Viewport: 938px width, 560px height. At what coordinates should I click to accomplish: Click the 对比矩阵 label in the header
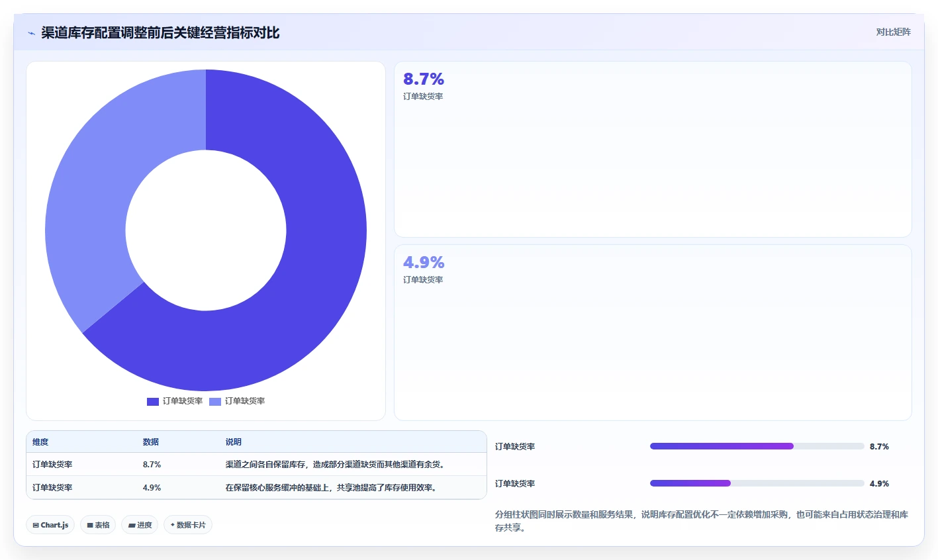pos(893,32)
